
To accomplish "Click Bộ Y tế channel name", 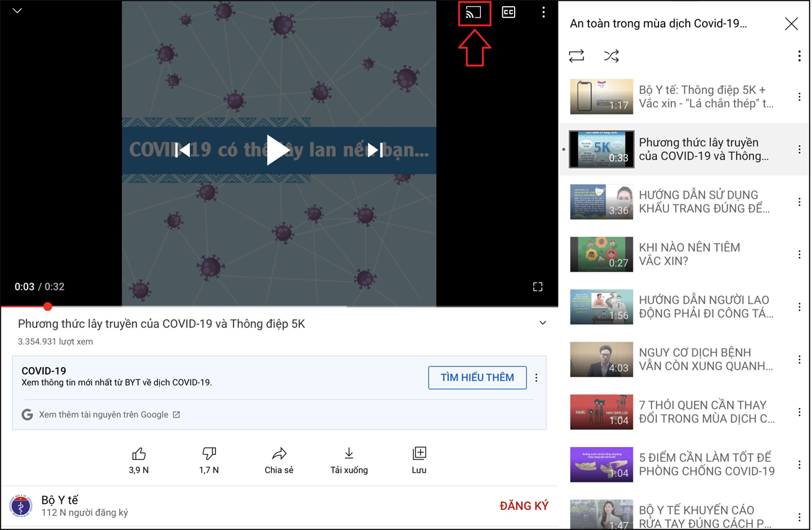I will 59,500.
